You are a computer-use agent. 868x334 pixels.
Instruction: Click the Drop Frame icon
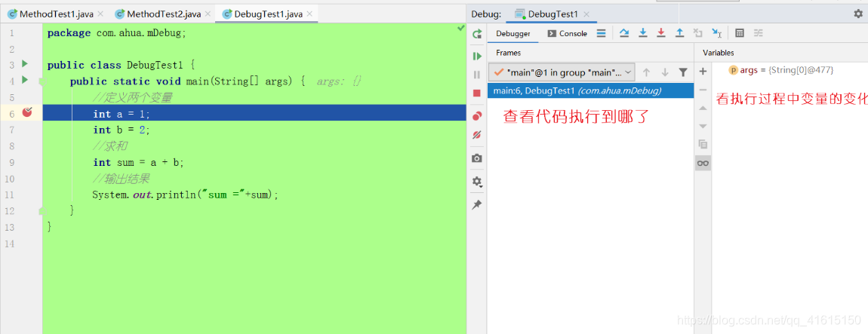[x=698, y=33]
